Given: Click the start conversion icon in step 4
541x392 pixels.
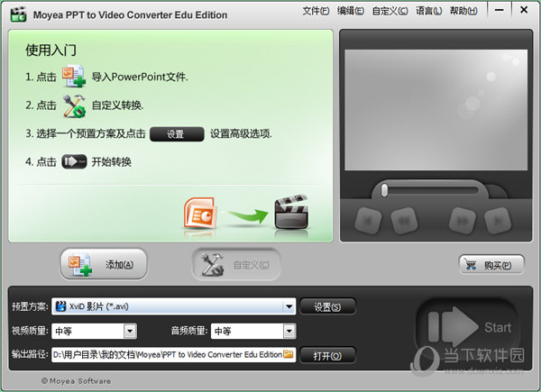Looking at the screenshot, I should pyautogui.click(x=74, y=161).
